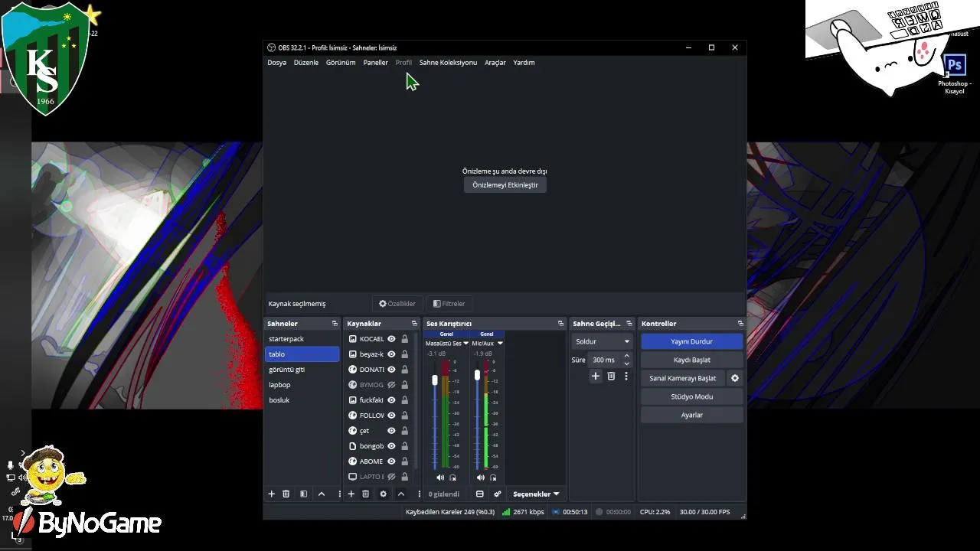Screen dimensions: 980x551
Task: Click the Yayını Durdur button
Action: 692,341
